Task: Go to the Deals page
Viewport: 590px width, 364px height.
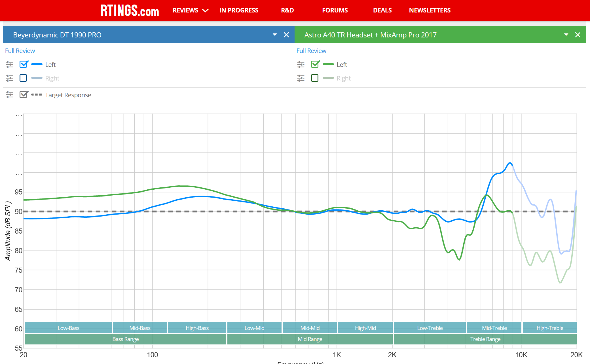Action: [382, 10]
